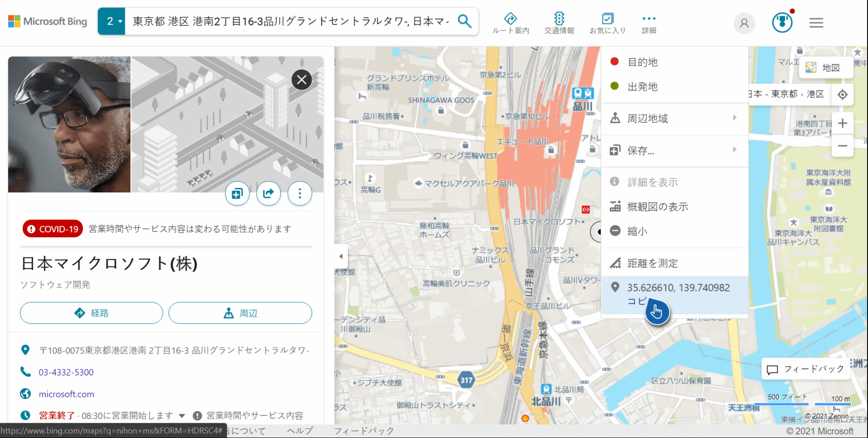This screenshot has height=438, width=868.
Task: Click the locate me target icon
Action: point(842,94)
